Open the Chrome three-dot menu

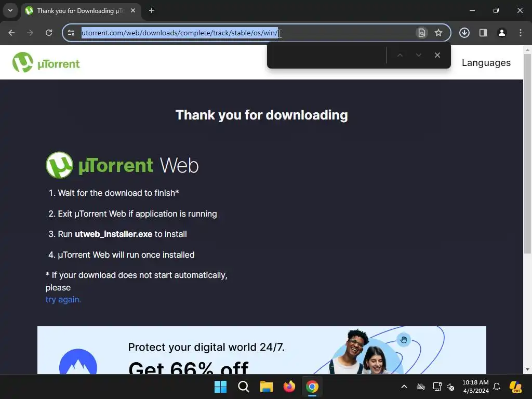(520, 33)
